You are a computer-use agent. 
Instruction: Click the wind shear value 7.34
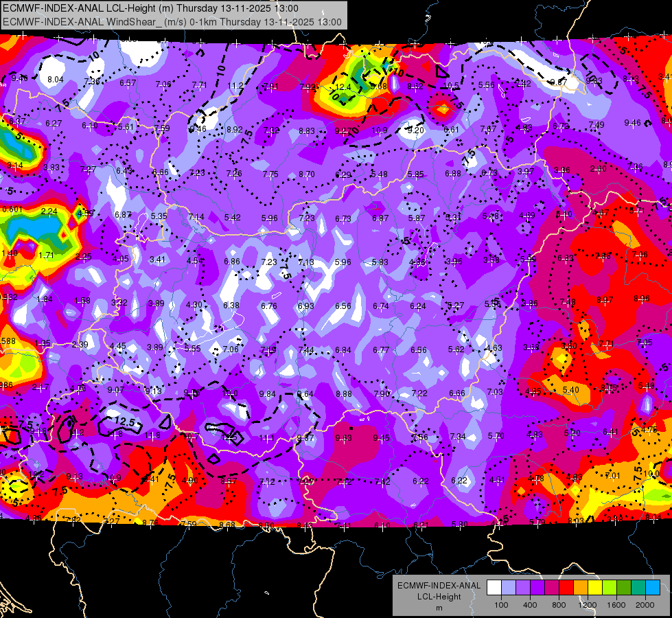coord(458,437)
